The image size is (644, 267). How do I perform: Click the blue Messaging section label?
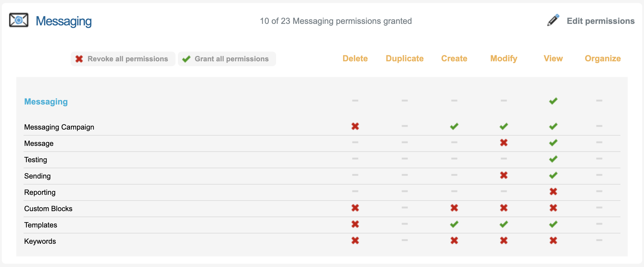point(46,102)
